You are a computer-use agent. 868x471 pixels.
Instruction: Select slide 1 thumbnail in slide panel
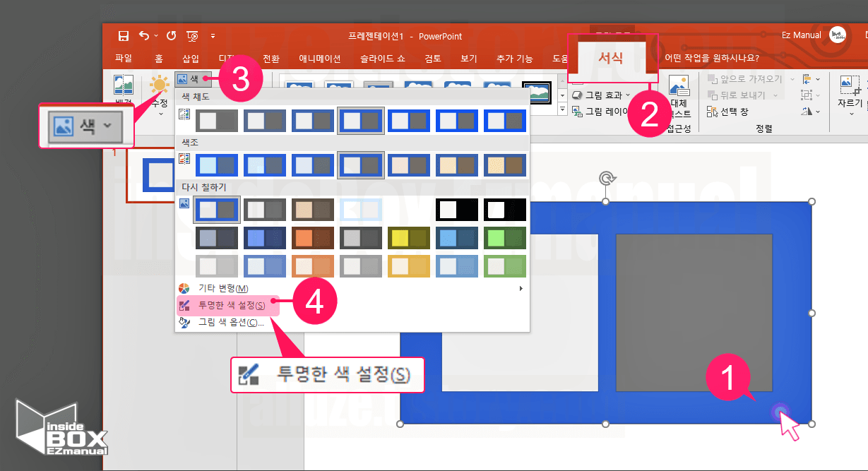pyautogui.click(x=152, y=175)
